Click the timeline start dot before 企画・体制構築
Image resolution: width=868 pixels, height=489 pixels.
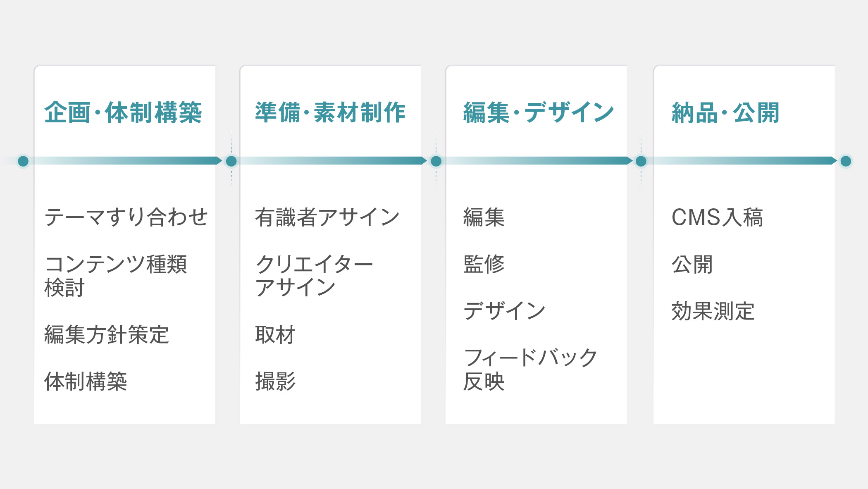pyautogui.click(x=23, y=161)
